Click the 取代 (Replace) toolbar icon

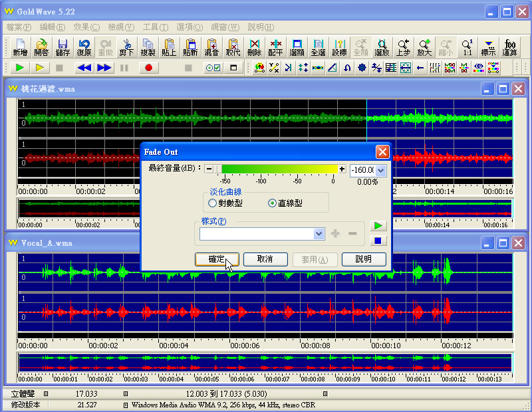click(x=233, y=47)
